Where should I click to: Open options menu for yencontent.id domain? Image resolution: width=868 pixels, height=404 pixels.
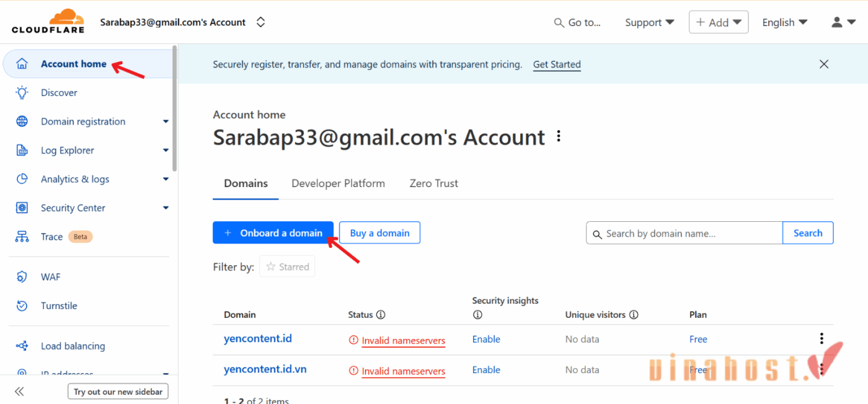(821, 338)
